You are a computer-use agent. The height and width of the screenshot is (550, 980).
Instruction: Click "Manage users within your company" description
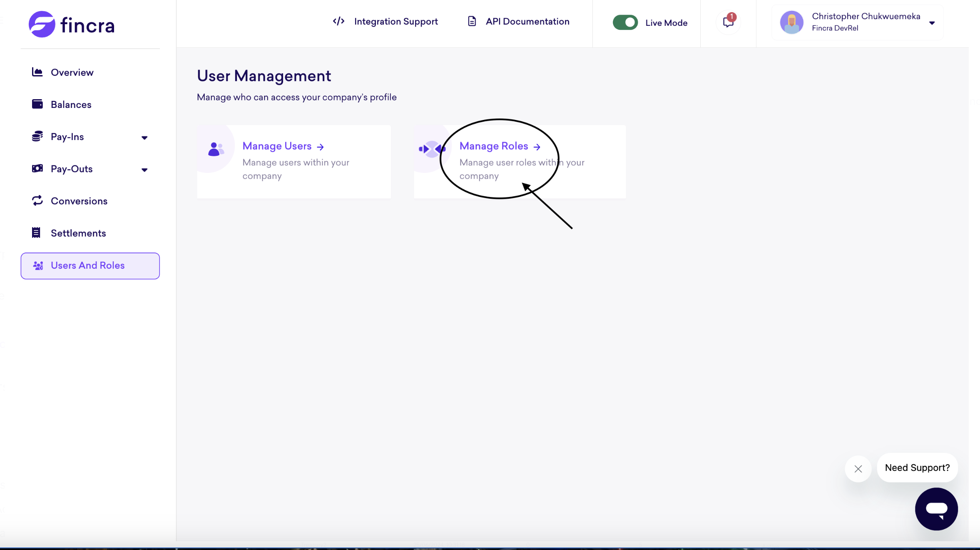coord(296,169)
